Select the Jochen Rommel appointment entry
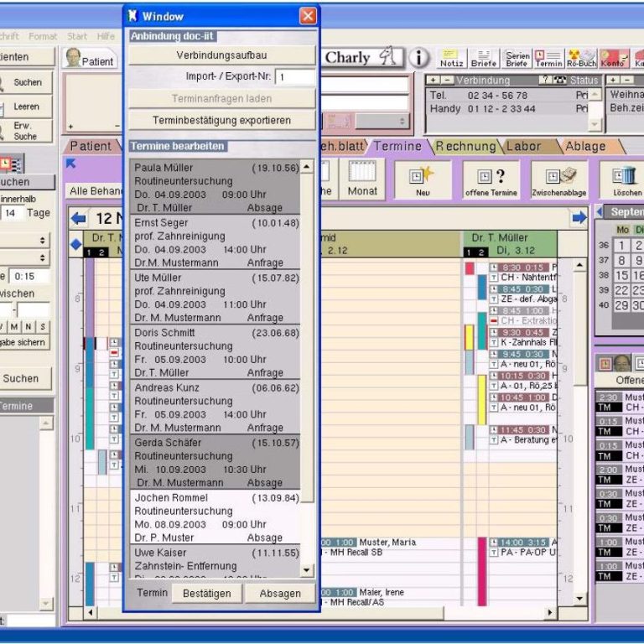 click(x=216, y=517)
